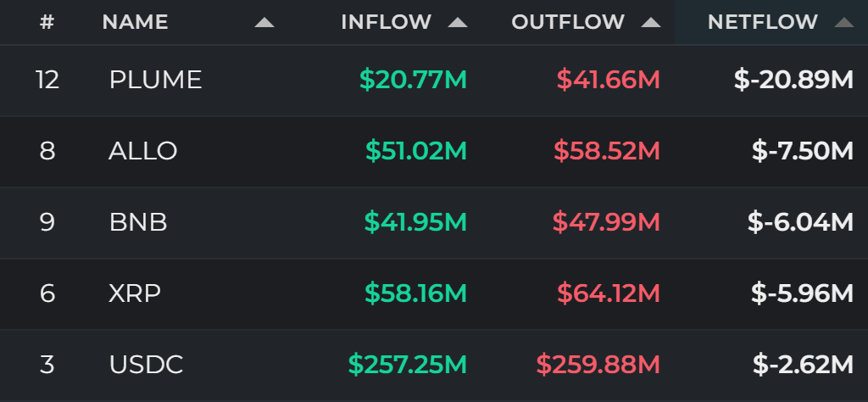Click ALLO inflow value $51.02M
Image resolution: width=868 pixels, height=402 pixels.
pyautogui.click(x=416, y=151)
